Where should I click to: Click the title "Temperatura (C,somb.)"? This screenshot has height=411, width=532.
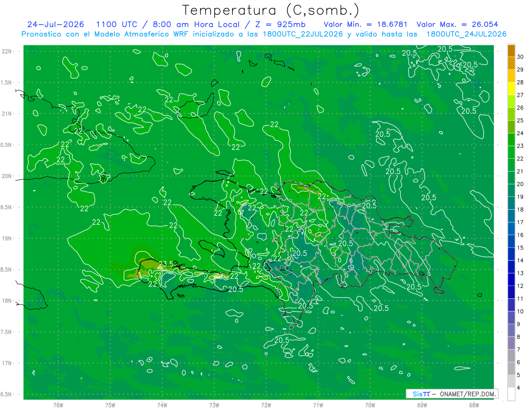click(271, 10)
